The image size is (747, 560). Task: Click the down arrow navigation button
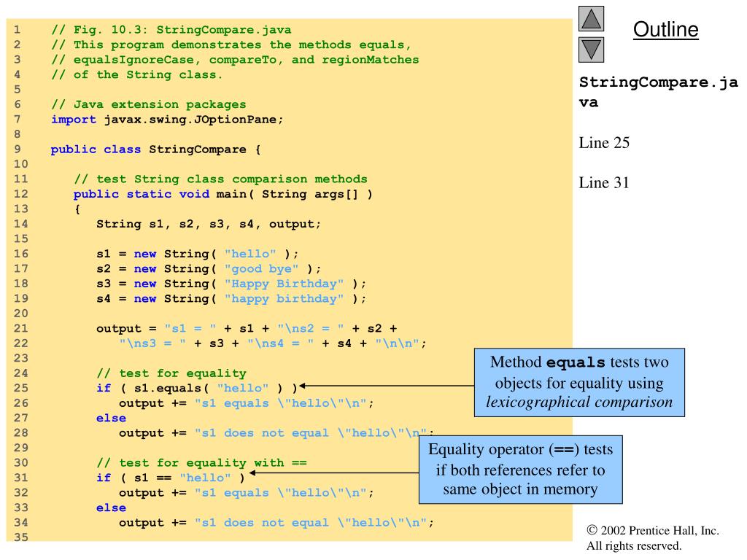[591, 50]
